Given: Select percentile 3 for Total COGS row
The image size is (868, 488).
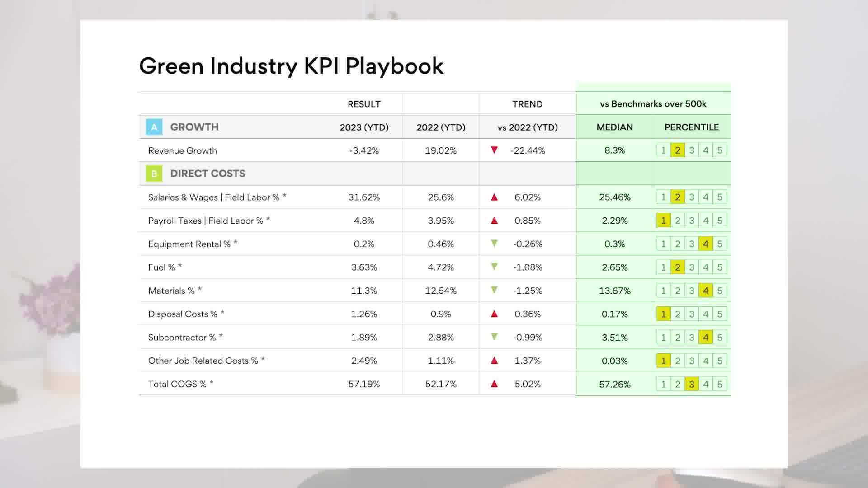Looking at the screenshot, I should [691, 384].
